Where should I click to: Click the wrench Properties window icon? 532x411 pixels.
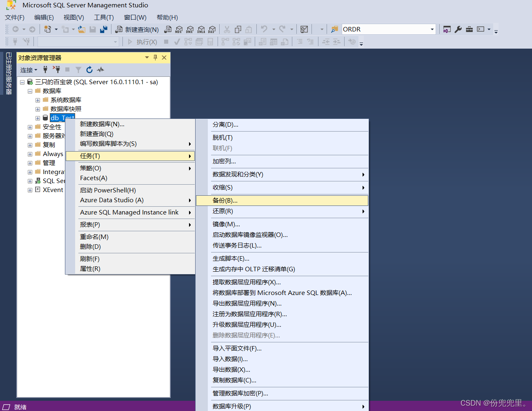[x=458, y=29]
